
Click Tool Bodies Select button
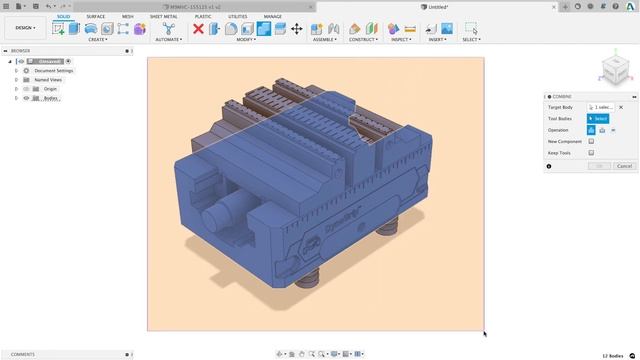tap(598, 118)
